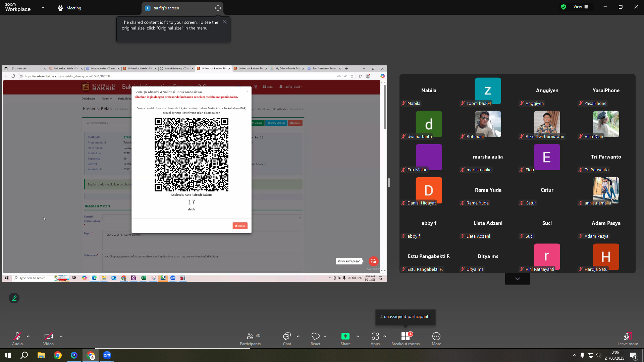Expand the caret next to Apps
Screen dimensions: 644x362
(385, 336)
